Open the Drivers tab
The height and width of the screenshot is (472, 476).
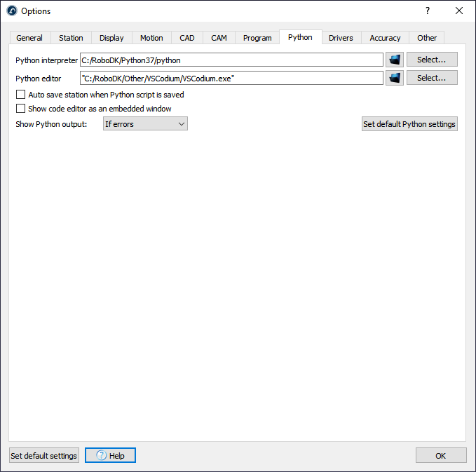coord(341,38)
